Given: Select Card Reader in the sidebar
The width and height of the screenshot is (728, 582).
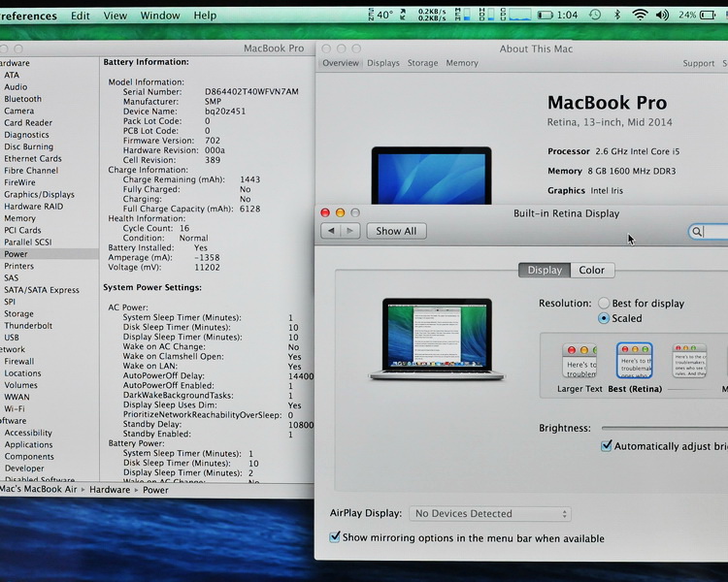Looking at the screenshot, I should point(28,123).
